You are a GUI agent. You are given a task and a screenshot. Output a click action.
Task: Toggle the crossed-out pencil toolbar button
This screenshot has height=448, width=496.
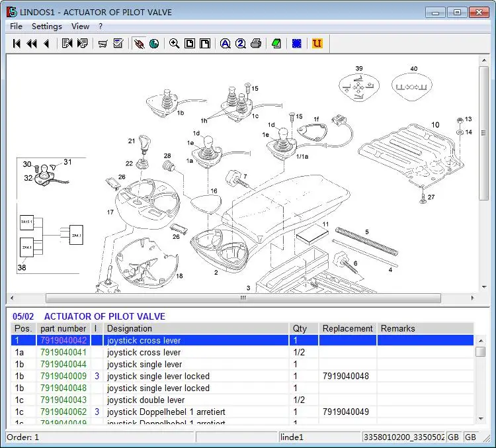point(139,44)
